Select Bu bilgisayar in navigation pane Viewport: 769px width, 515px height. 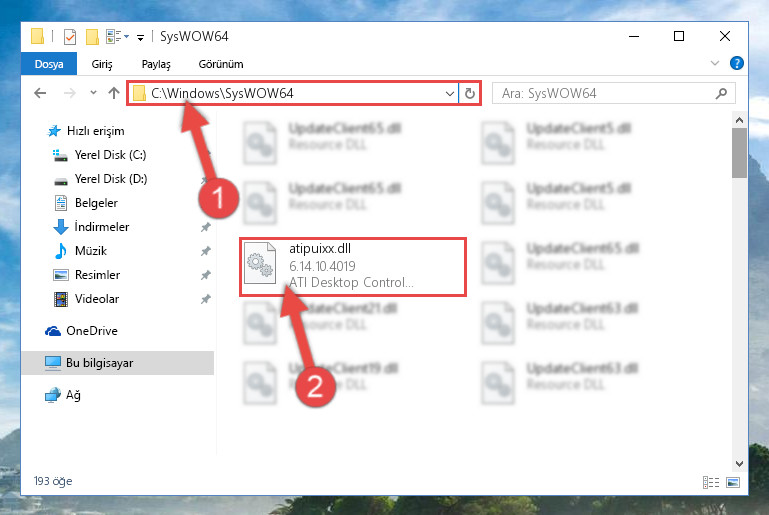[x=118, y=363]
